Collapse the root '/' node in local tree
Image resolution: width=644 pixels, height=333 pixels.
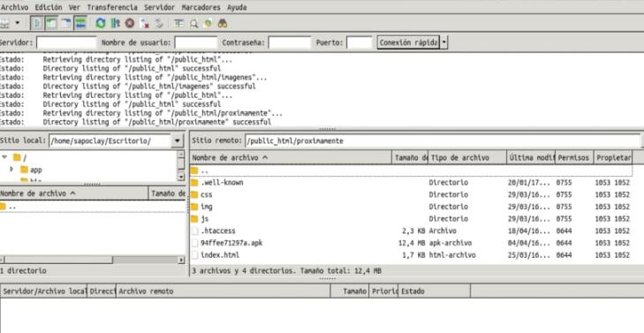pyautogui.click(x=4, y=157)
